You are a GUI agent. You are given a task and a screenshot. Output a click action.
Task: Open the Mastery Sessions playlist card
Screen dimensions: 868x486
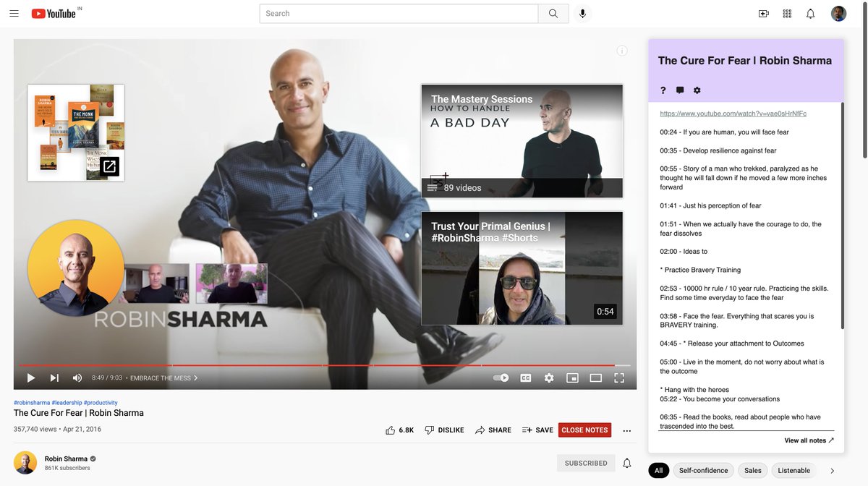[x=522, y=141]
